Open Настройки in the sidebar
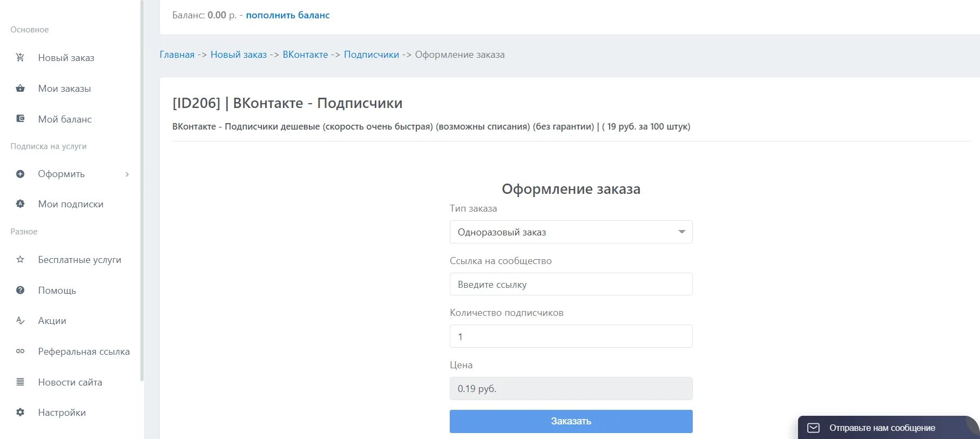The image size is (980, 439). [x=62, y=413]
